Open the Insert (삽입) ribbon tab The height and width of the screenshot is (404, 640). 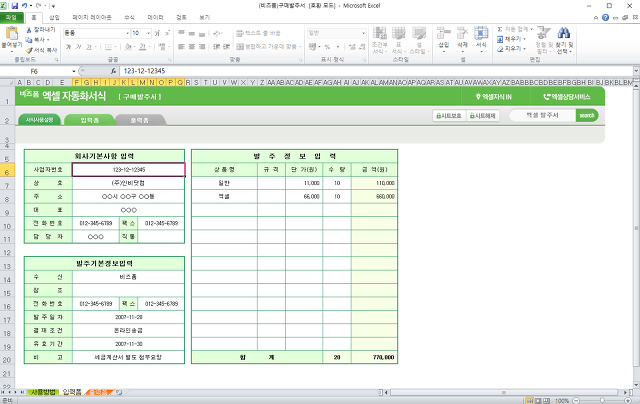click(x=54, y=18)
